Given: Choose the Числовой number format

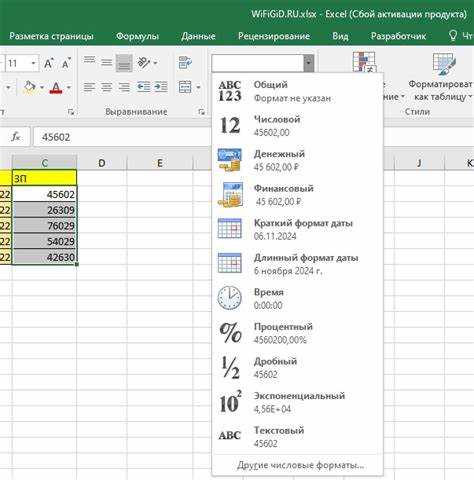Looking at the screenshot, I should point(297,126).
